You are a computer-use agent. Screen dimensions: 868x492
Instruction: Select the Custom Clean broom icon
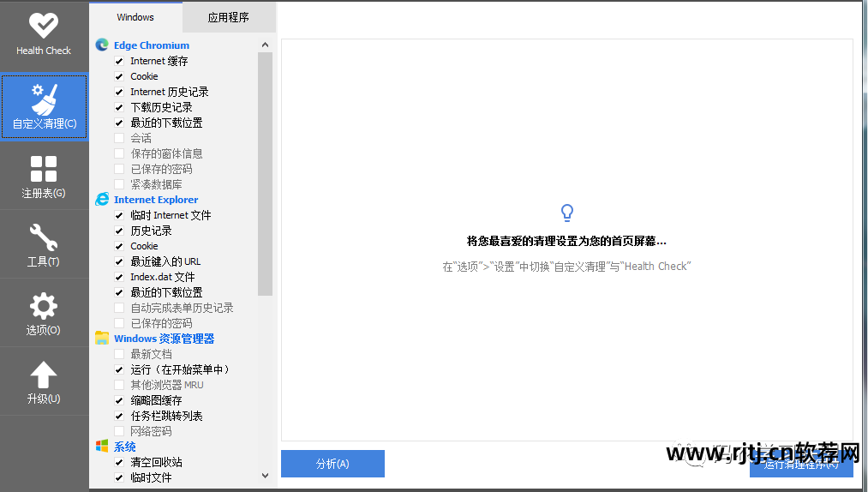(x=44, y=99)
